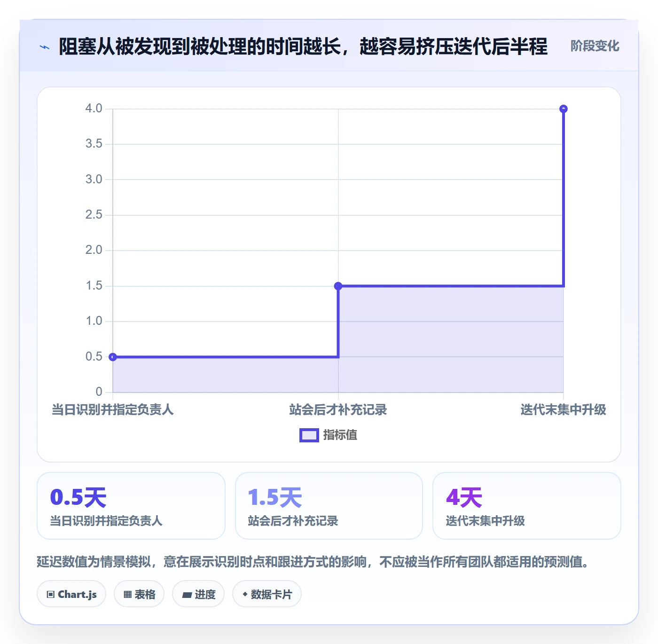Click the chart data point at value 0.5

pos(113,357)
